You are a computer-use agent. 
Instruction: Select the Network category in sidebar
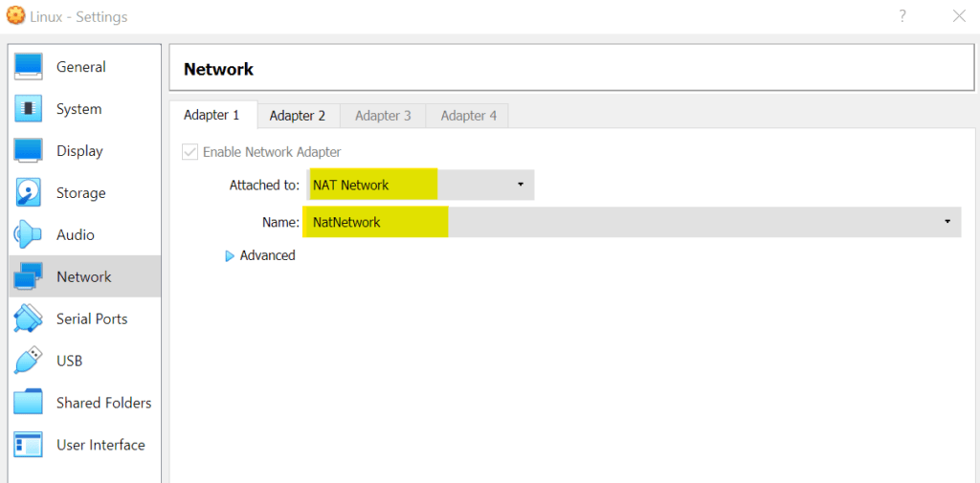tap(85, 276)
